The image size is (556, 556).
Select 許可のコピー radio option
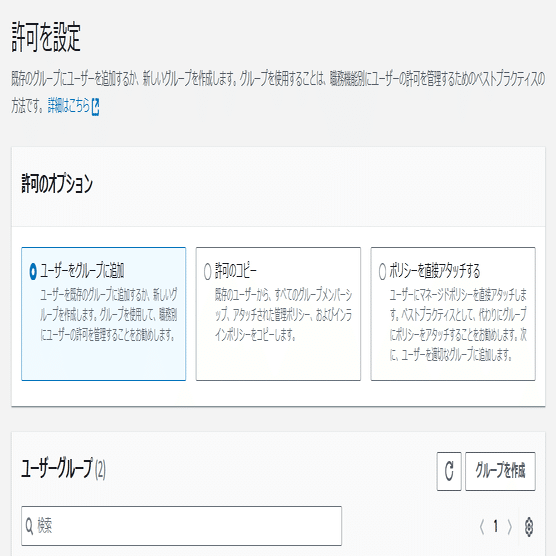208,272
